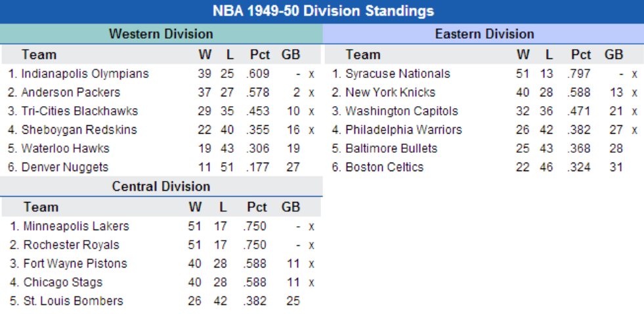This screenshot has width=644, height=314.
Task: Select the Anderson Packers row
Action: coord(70,92)
